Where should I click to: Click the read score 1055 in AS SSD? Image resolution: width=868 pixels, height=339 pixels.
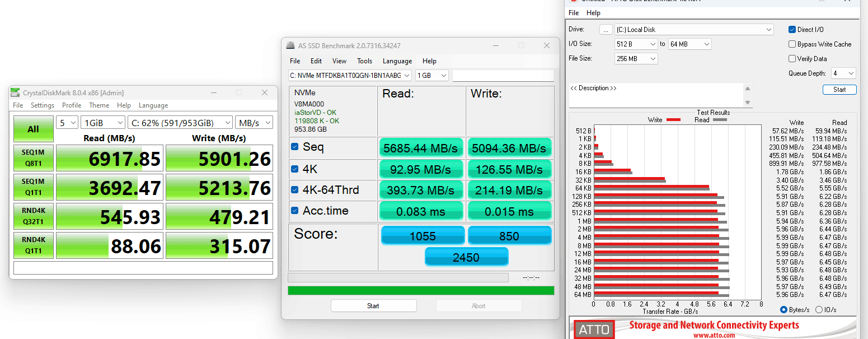(x=423, y=236)
